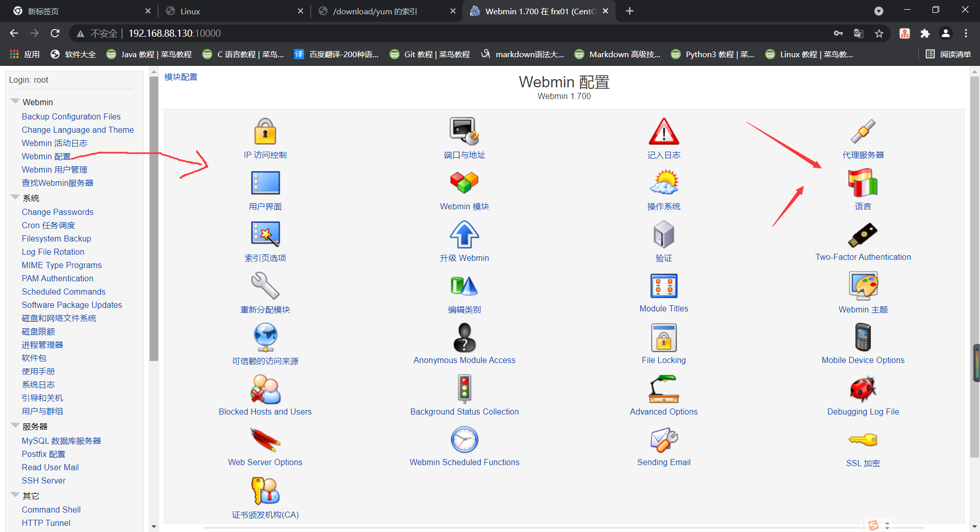Open the Anonymous Module Access icon
The height and width of the screenshot is (532, 980).
(x=464, y=337)
